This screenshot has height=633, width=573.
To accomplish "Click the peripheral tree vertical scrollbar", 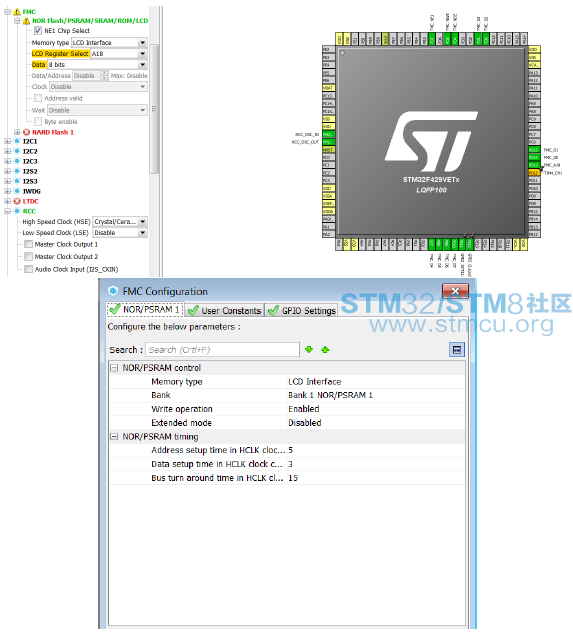I will (154, 109).
